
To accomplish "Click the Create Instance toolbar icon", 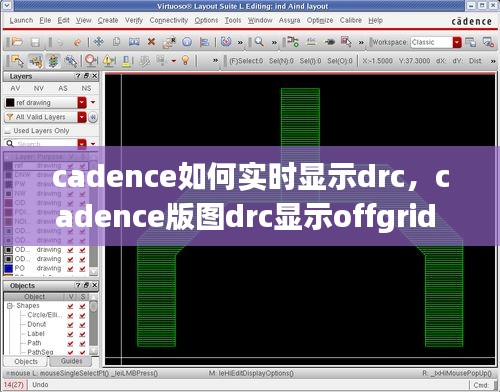I will (x=293, y=42).
